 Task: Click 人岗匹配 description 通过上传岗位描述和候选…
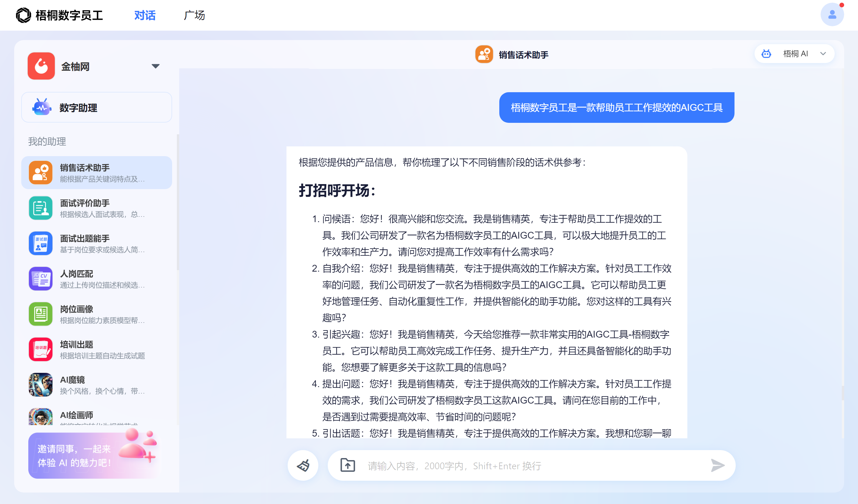[103, 285]
